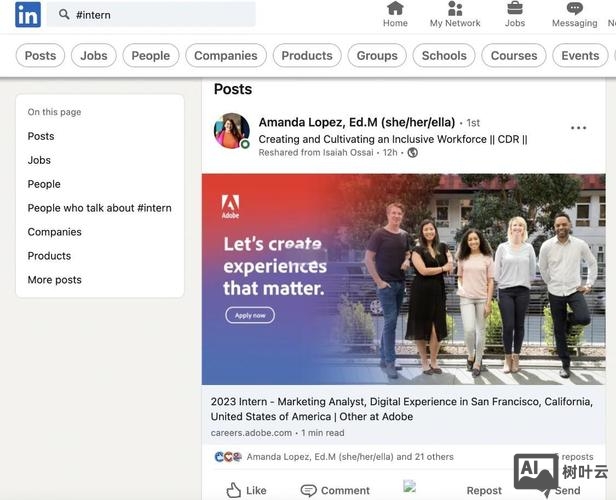
Task: Open the Messaging nav icon
Action: pyautogui.click(x=574, y=14)
